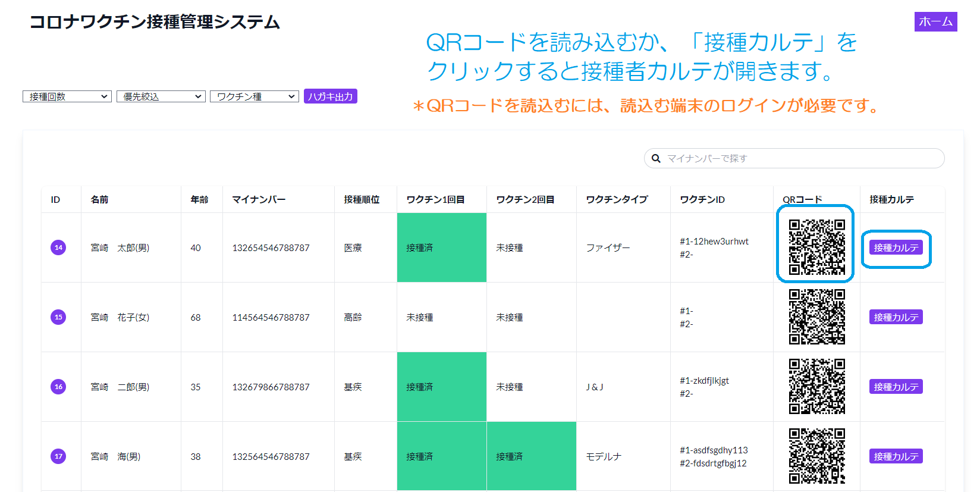This screenshot has height=492, width=980.
Task: Focus the マイナンバーで探す search field
Action: (794, 158)
